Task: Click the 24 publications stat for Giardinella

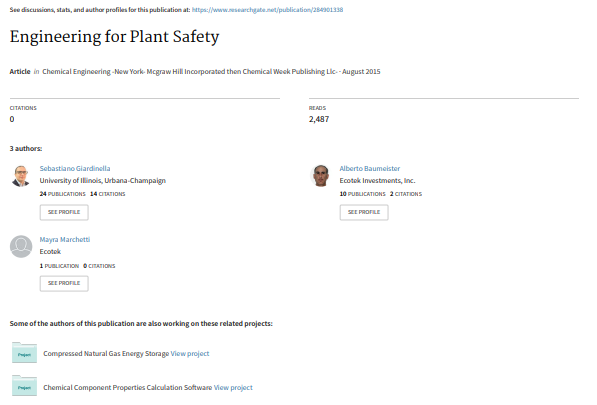Action: click(x=62, y=194)
